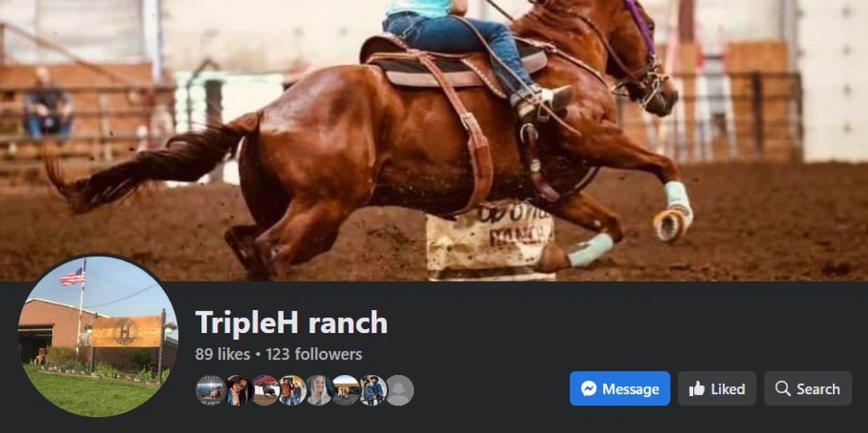Toggle the Liked button to unlike page
The width and height of the screenshot is (868, 433).
point(717,389)
